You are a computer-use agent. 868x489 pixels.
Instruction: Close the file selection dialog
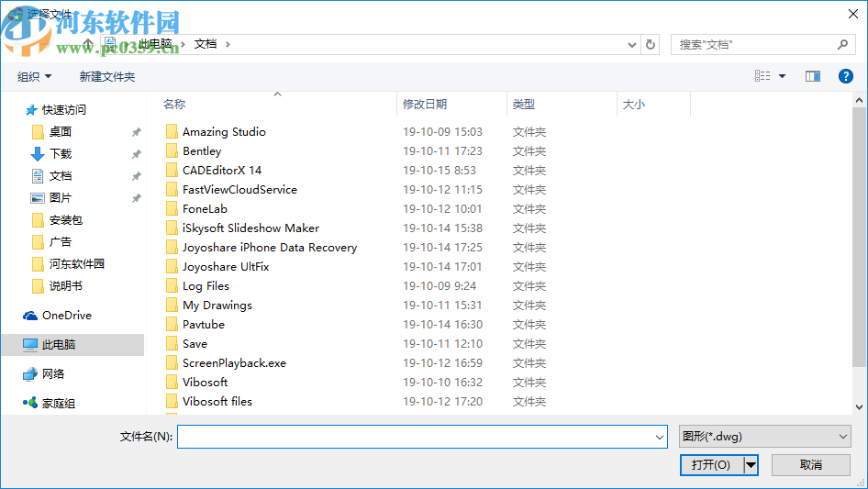click(853, 14)
